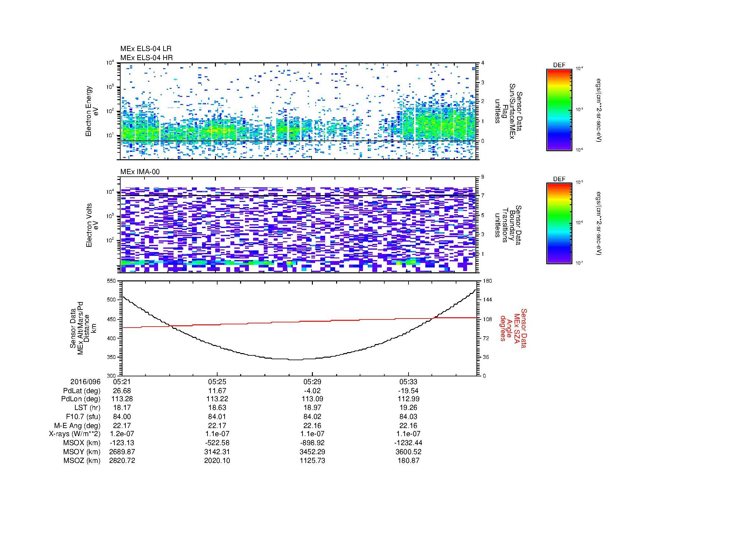Select the 'MSOX (km)' row label
The width and height of the screenshot is (756, 534).
[82, 443]
